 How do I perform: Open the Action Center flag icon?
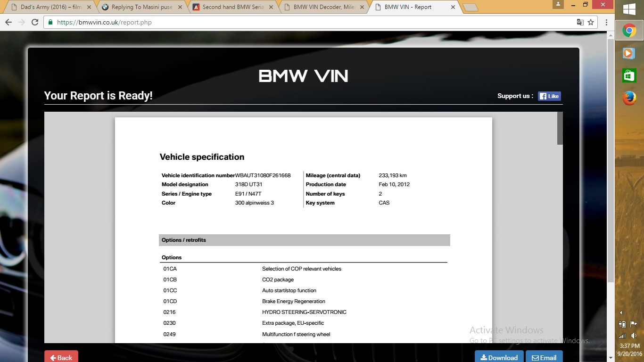[x=633, y=324]
